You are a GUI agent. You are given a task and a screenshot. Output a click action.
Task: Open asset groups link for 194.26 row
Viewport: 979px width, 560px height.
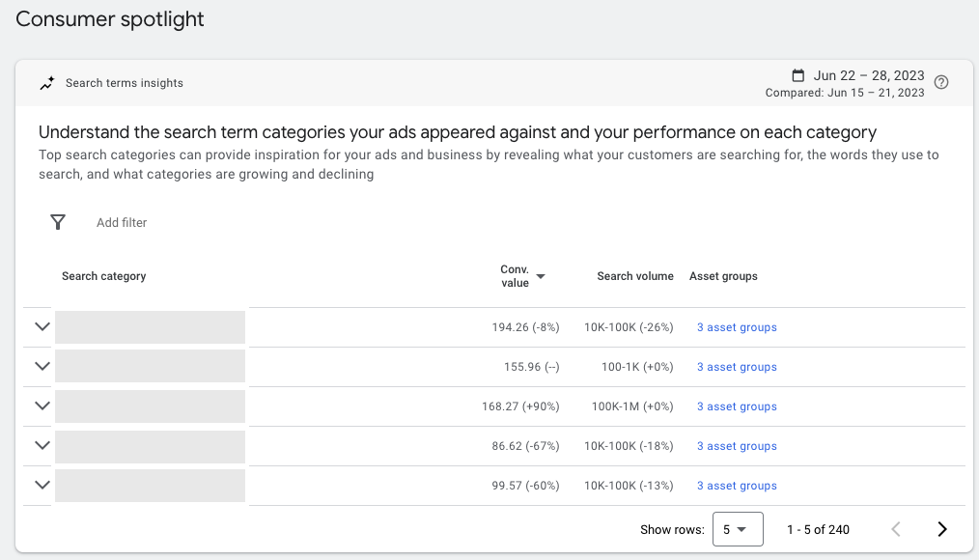pos(737,327)
